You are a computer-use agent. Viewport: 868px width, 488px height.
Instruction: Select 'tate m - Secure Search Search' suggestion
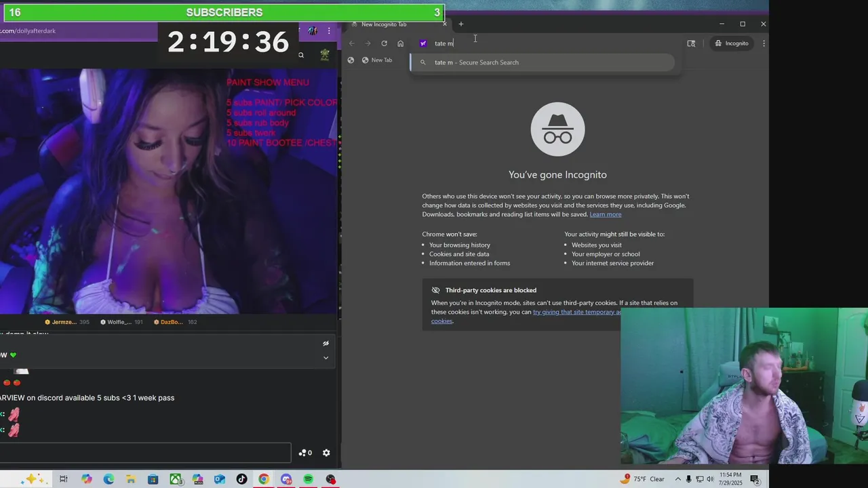tap(542, 62)
